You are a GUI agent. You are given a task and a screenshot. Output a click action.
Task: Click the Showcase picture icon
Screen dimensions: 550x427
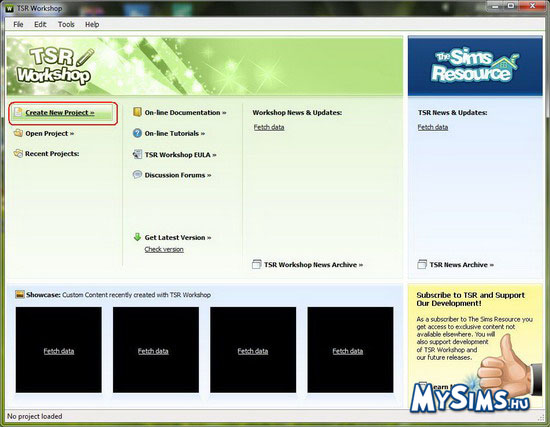coord(20,294)
